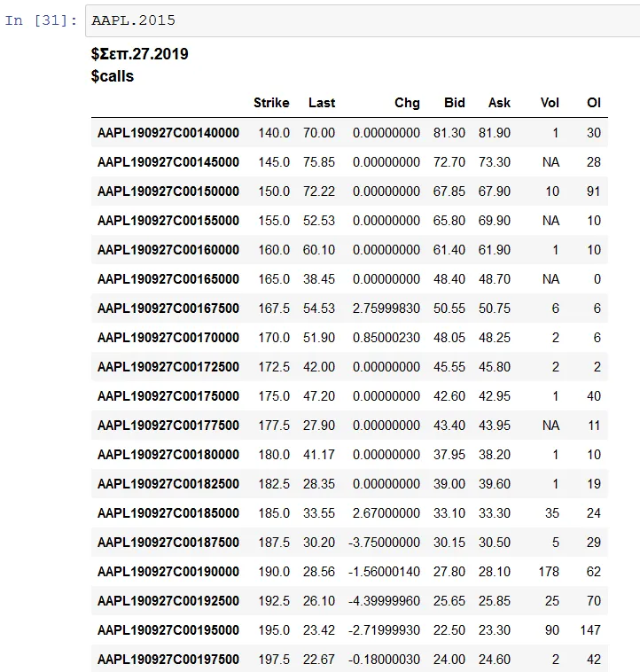This screenshot has height=672, width=640.
Task: Select row label AAPL190927C00165000
Action: tap(168, 279)
